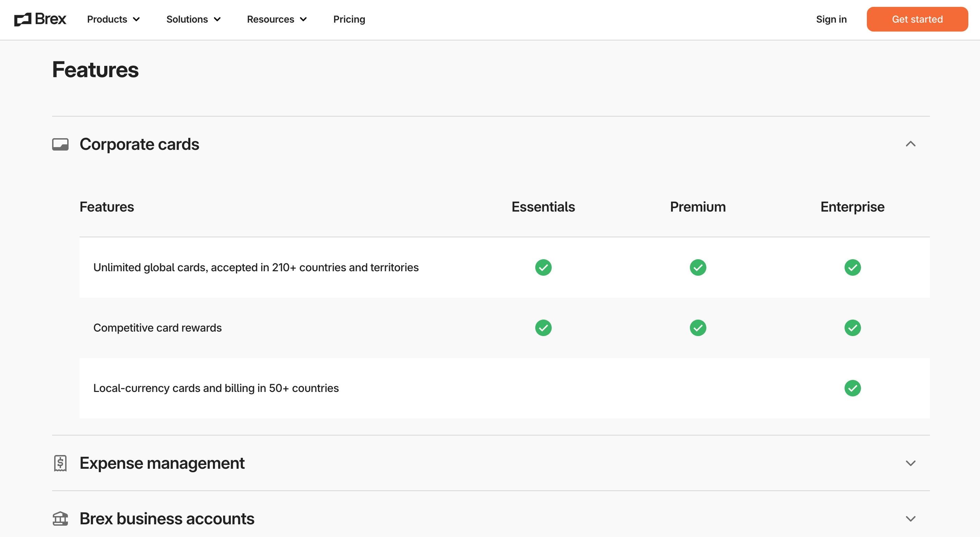Image resolution: width=980 pixels, height=537 pixels.
Task: Expand the Brex business accounts section
Action: [x=910, y=518]
